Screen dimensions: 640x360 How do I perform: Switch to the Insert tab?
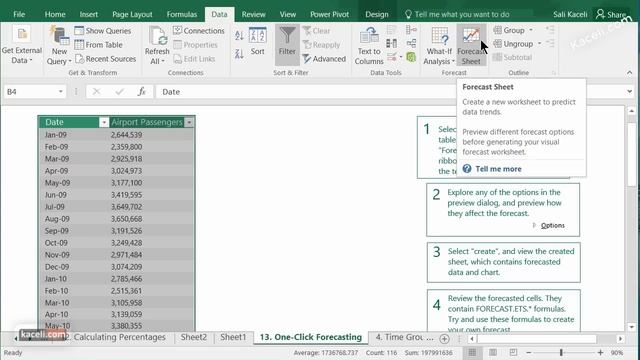pos(89,14)
